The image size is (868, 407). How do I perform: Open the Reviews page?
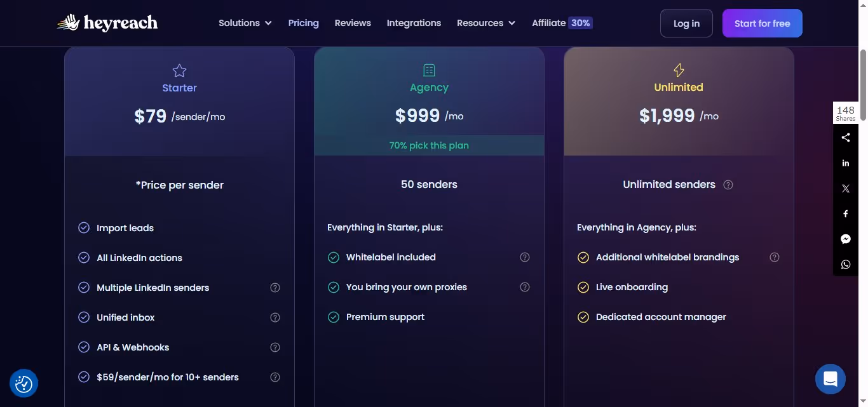[353, 23]
